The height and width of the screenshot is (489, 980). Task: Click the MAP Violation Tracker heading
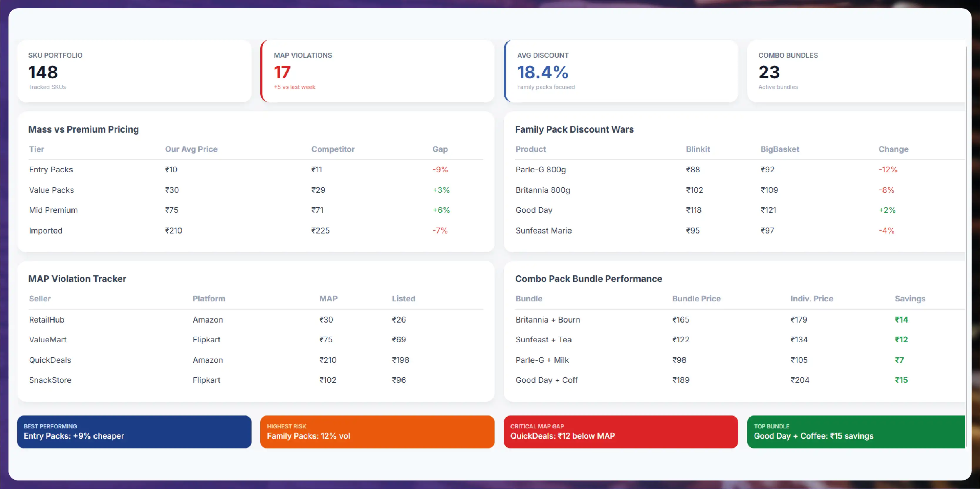coord(77,278)
